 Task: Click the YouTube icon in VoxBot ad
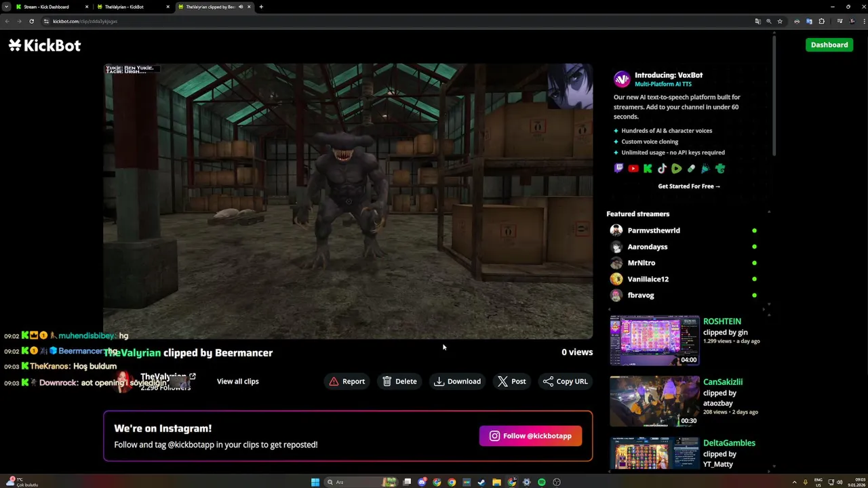(x=633, y=169)
